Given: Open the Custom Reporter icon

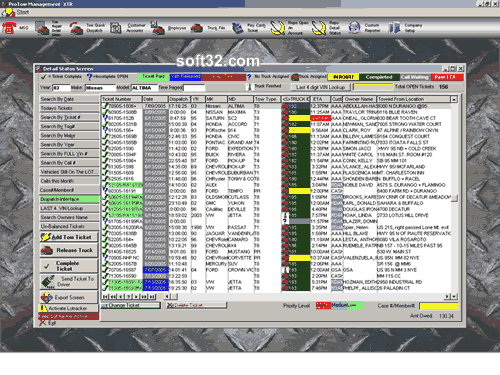Looking at the screenshot, I should [354, 28].
